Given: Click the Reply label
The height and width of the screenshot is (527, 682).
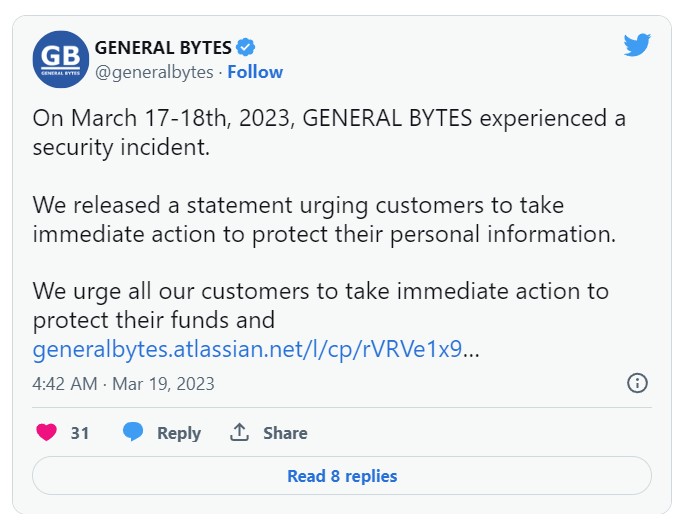Looking at the screenshot, I should (x=179, y=433).
